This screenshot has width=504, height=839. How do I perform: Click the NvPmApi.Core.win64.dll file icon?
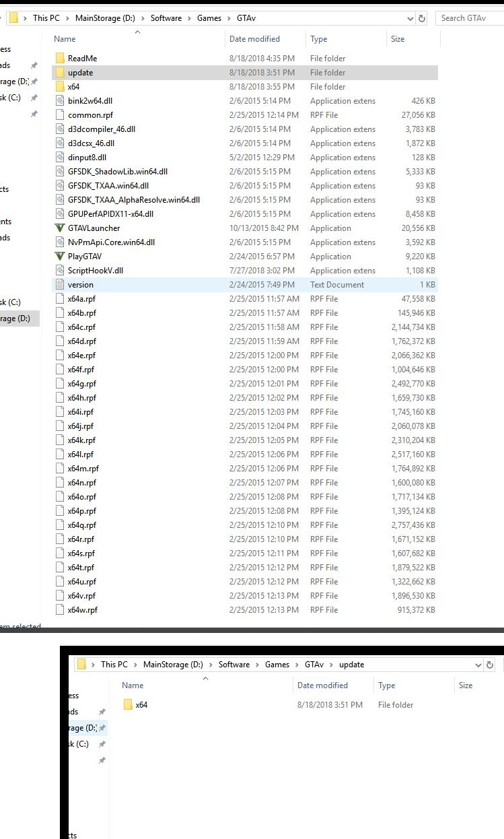pyautogui.click(x=60, y=242)
